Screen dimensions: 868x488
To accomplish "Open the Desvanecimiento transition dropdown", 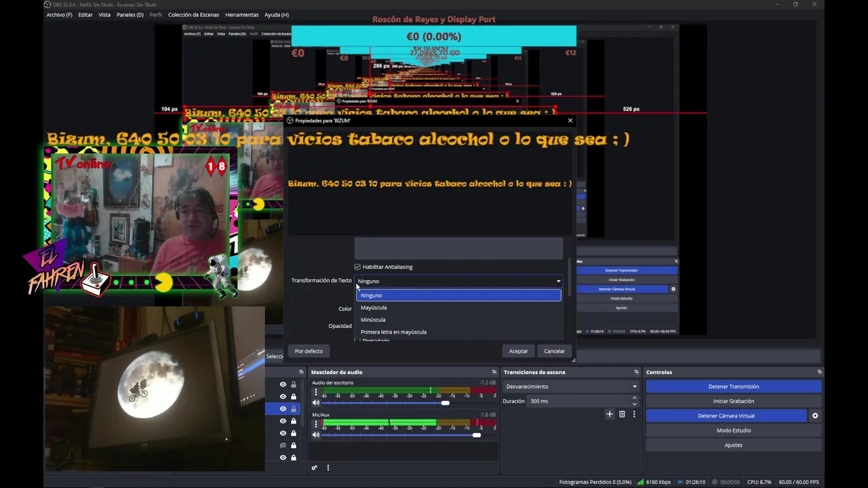I will coord(571,386).
